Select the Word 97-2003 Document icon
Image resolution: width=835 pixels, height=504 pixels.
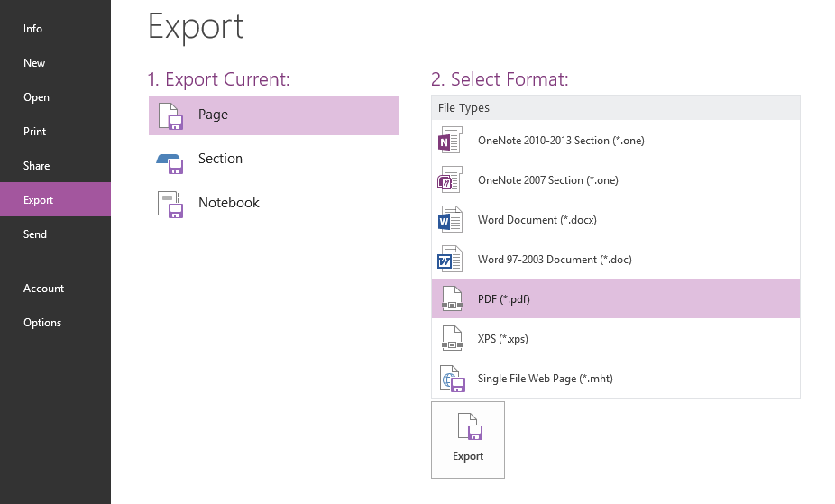pyautogui.click(x=450, y=259)
